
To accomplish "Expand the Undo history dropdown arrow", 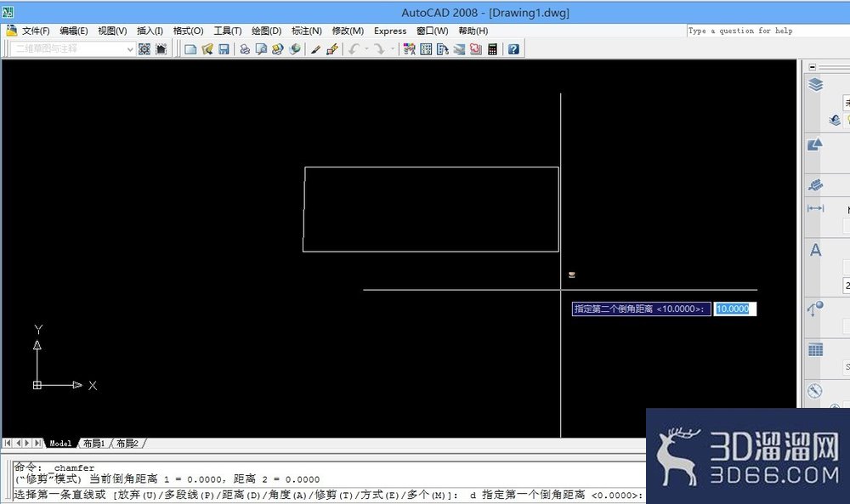I will coord(366,49).
